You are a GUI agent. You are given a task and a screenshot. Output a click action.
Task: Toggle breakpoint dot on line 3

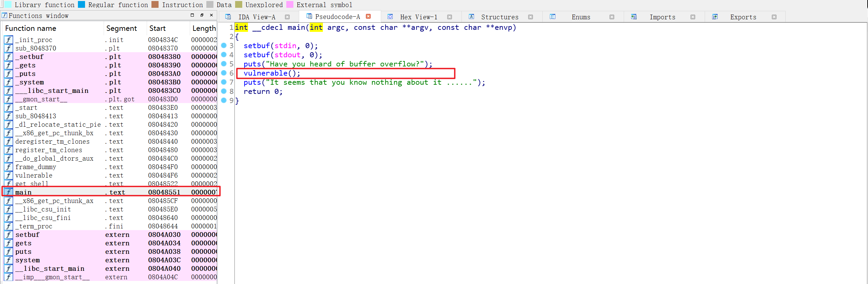point(224,45)
